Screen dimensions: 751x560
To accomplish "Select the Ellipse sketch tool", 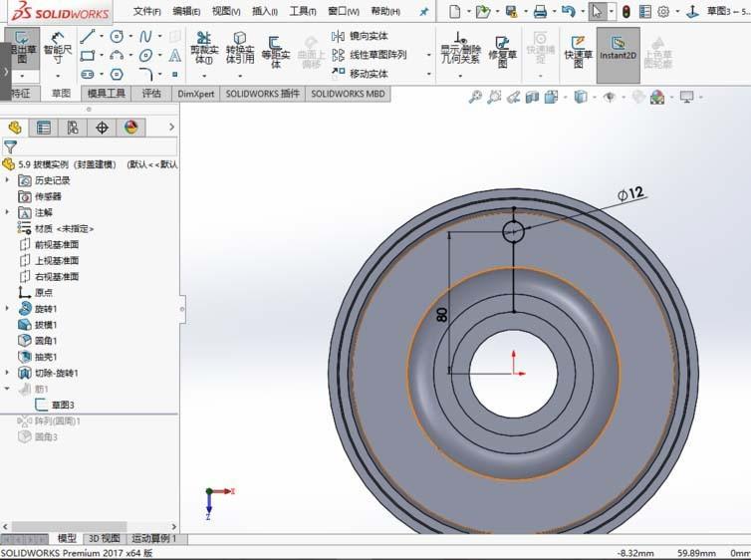I will pyautogui.click(x=145, y=56).
